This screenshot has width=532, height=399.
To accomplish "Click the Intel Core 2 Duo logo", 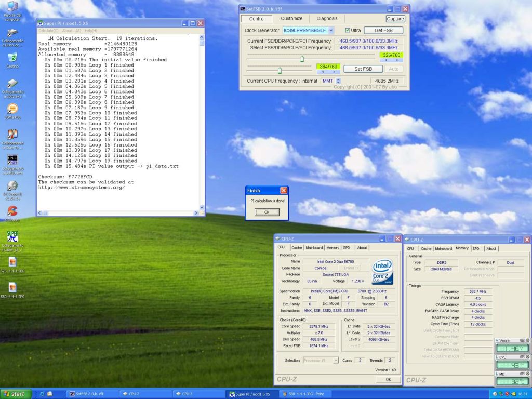I will point(382,271).
